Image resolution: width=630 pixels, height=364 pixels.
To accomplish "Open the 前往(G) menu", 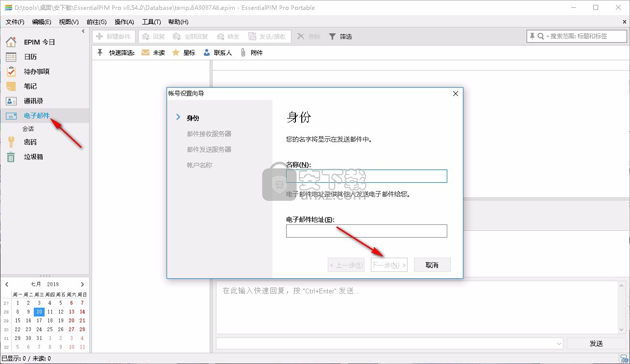I will click(97, 22).
